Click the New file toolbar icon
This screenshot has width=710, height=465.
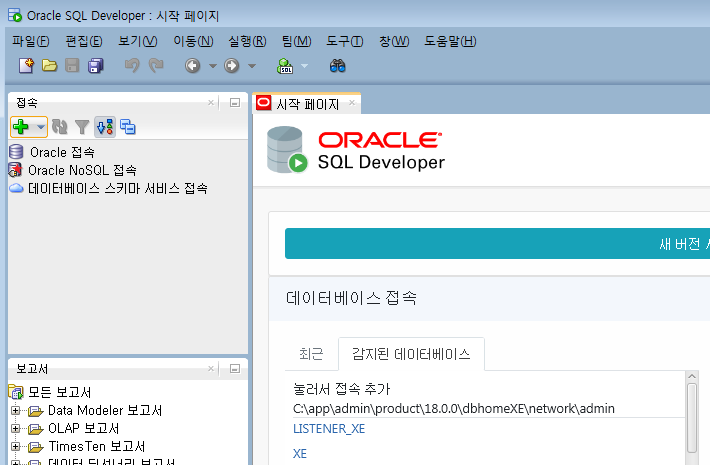(x=26, y=66)
